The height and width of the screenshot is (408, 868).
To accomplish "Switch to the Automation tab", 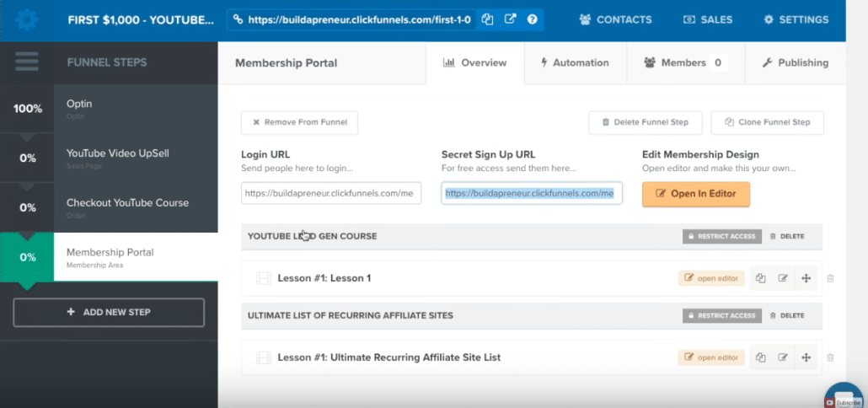I will tap(576, 62).
